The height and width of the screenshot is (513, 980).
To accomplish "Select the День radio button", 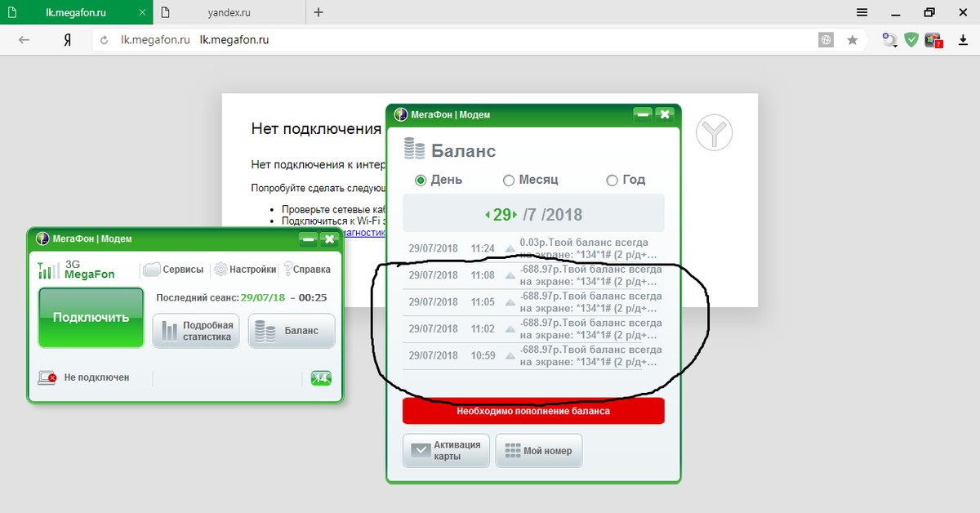I will (x=421, y=180).
